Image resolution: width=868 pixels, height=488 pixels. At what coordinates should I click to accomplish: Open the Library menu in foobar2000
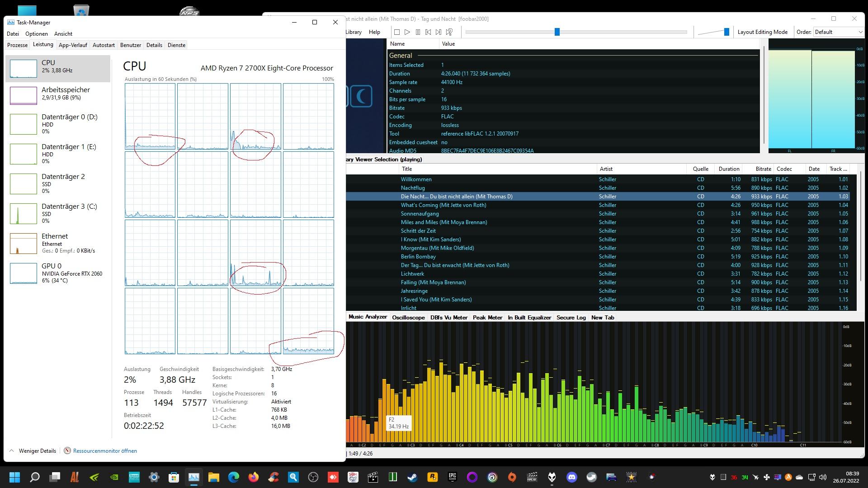[354, 32]
